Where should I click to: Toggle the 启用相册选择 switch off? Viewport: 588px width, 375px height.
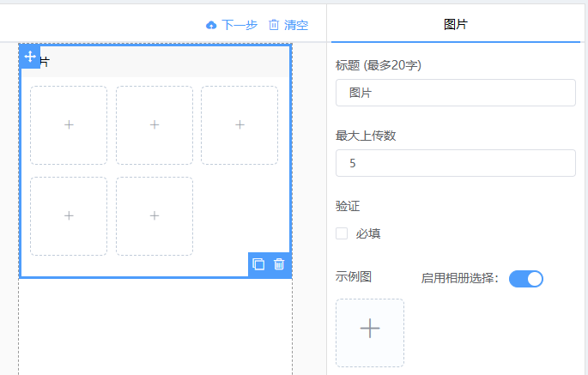click(525, 279)
